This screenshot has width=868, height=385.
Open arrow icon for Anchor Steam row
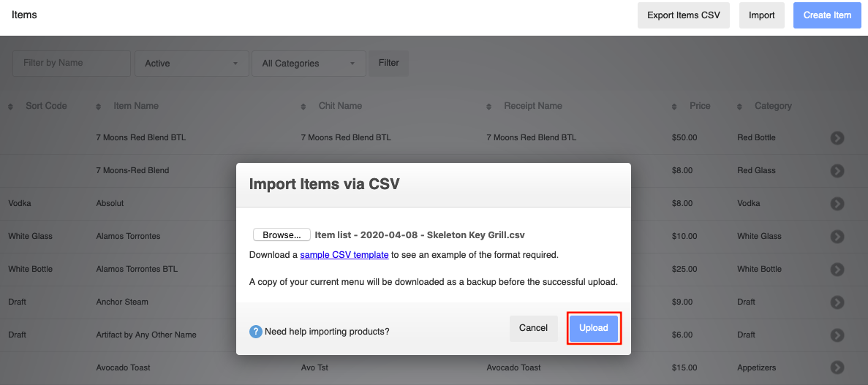[x=837, y=302]
